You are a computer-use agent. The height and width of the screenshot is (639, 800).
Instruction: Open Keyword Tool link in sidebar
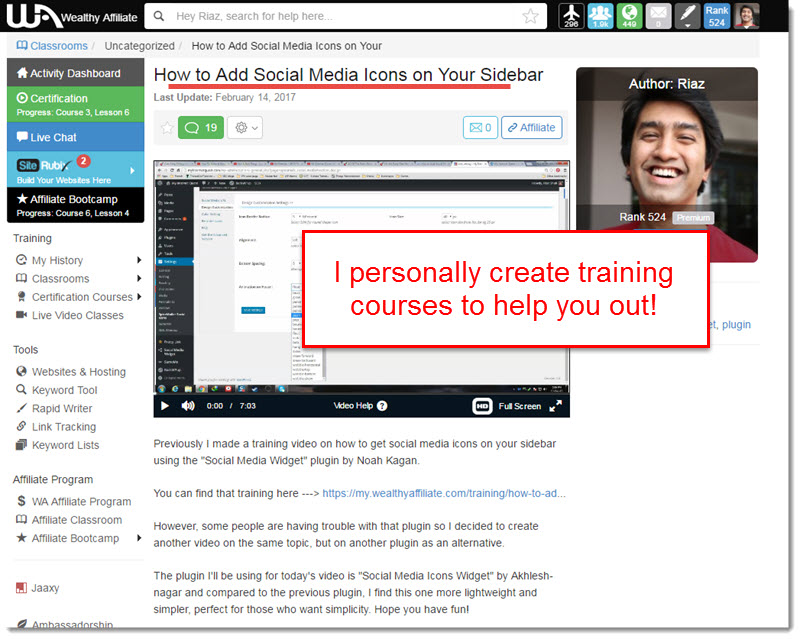pos(64,390)
